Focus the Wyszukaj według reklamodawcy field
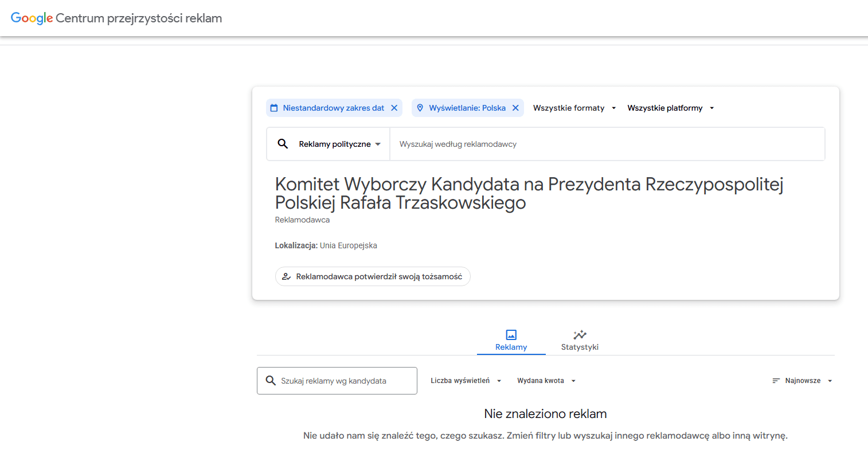The image size is (868, 457). coord(607,144)
